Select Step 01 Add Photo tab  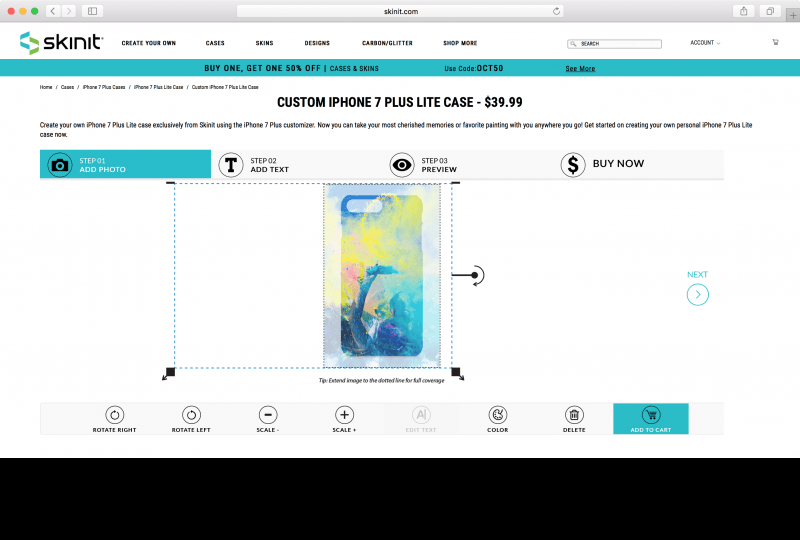pyautogui.click(x=126, y=164)
